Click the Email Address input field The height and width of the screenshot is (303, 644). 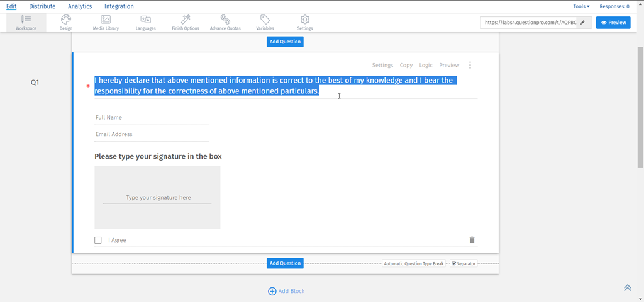[152, 134]
